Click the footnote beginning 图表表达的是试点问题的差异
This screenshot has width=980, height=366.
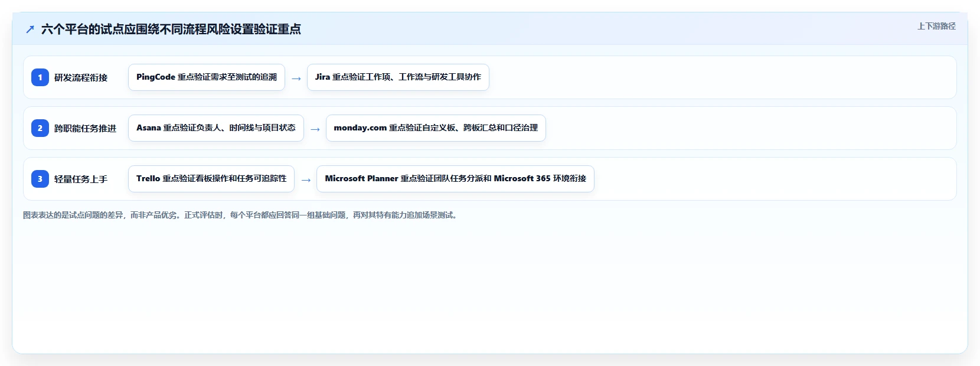click(x=241, y=215)
